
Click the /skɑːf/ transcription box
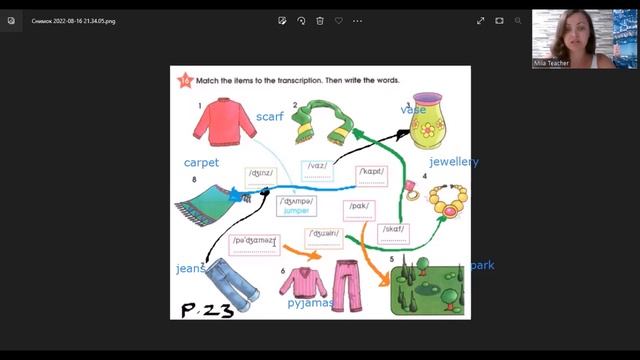(x=393, y=234)
